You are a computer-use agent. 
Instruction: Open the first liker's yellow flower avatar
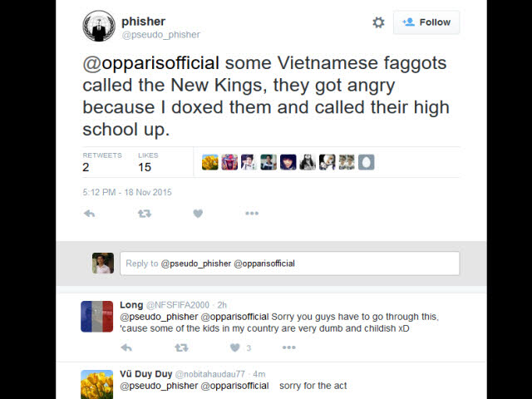(210, 162)
